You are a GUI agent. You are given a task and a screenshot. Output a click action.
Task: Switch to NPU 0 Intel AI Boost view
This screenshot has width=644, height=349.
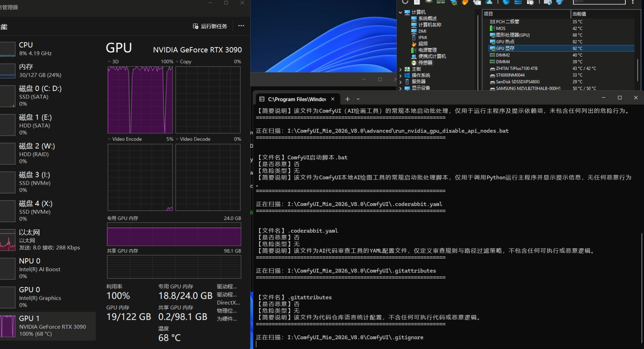click(48, 268)
